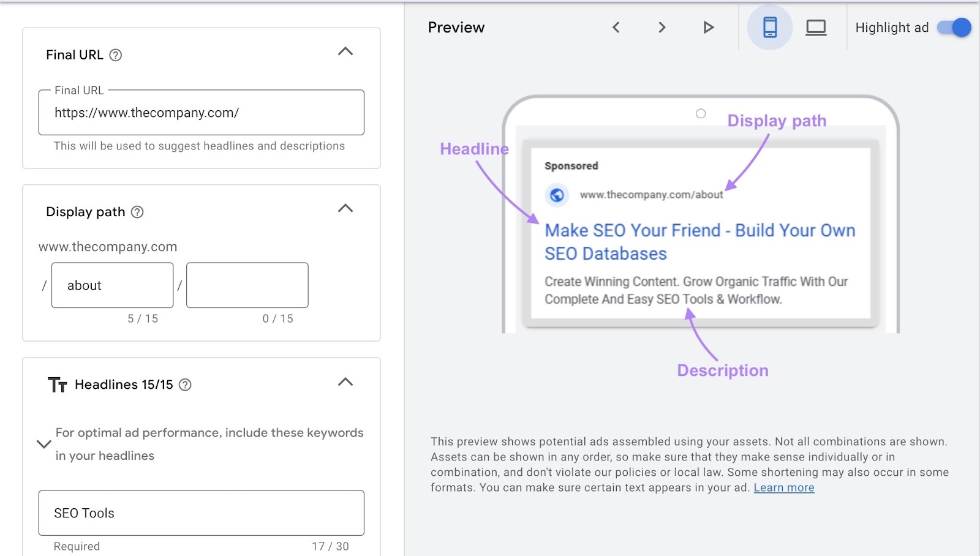Select the SEO Tools headline field
980x556 pixels.
click(x=201, y=513)
